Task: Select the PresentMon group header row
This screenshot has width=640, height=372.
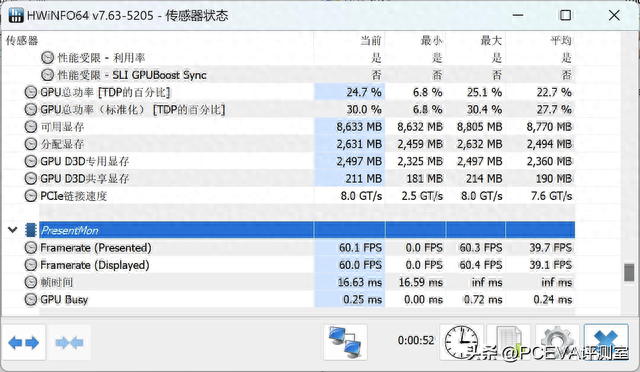Action: point(307,230)
